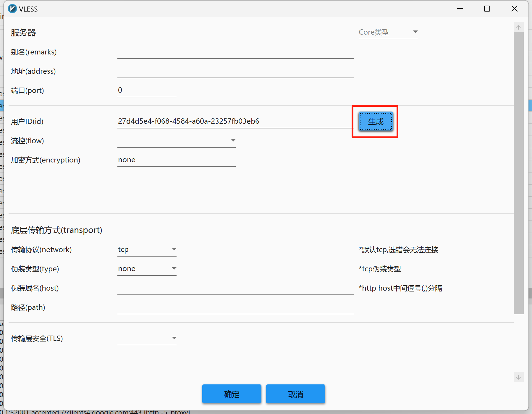Click the 加密方式(encryption) field
The width and height of the screenshot is (532, 414).
coord(176,160)
